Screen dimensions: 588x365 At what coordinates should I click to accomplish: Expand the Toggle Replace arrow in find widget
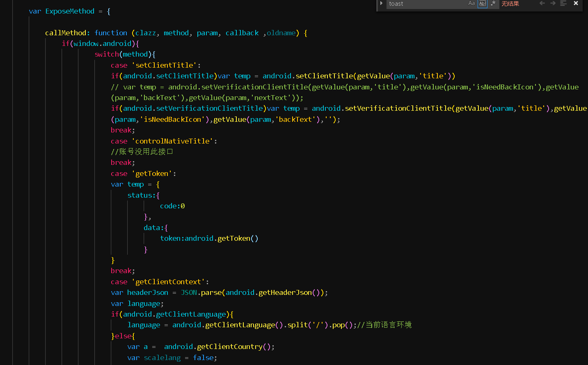pyautogui.click(x=381, y=4)
